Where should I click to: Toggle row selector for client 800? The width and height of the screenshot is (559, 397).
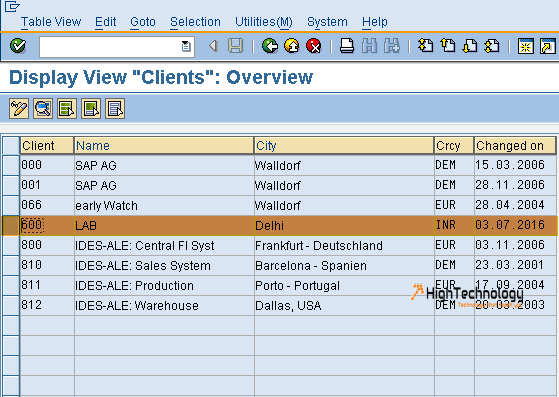pyautogui.click(x=11, y=245)
